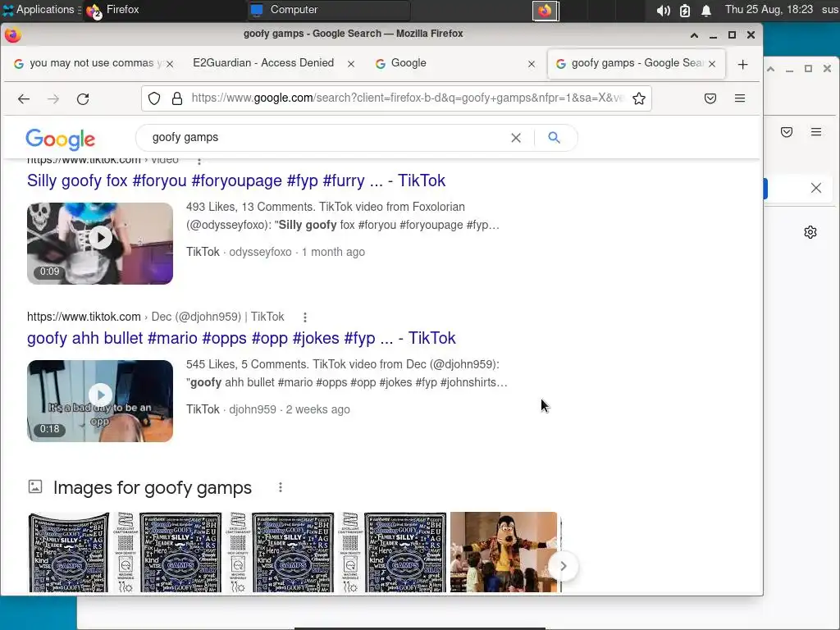The width and height of the screenshot is (840, 630).
Task: Open hamburger menu in the background window
Action: point(816,132)
